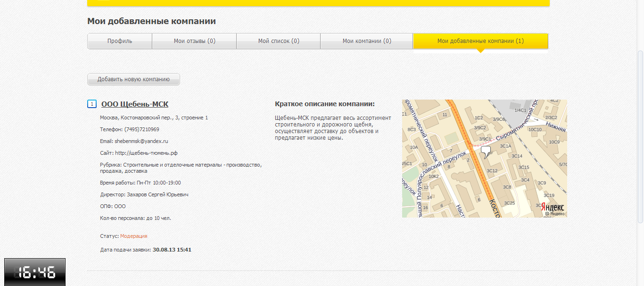Click the Рубрика: Строительные и отделочные материалы text
Image resolution: width=644 pixels, height=286 pixels.
(x=181, y=168)
